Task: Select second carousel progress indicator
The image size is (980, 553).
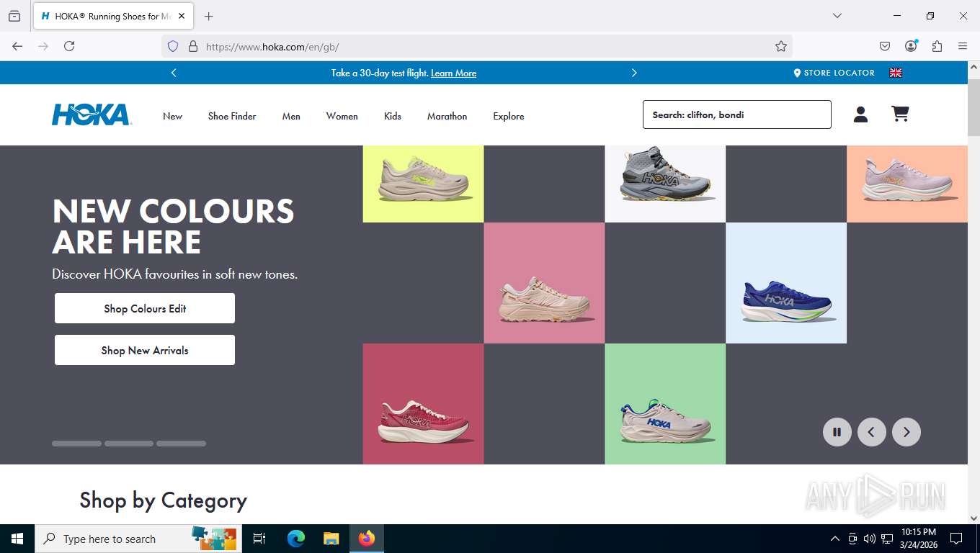Action: coord(129,444)
